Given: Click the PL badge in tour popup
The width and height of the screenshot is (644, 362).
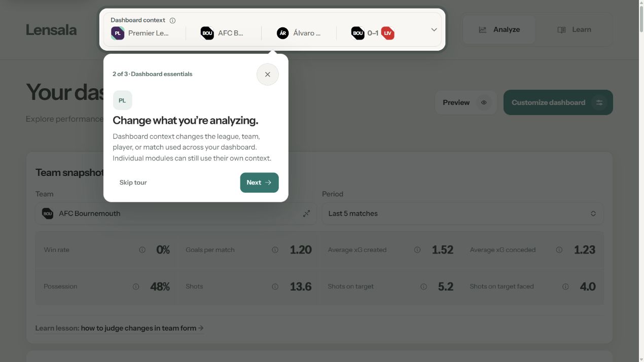Looking at the screenshot, I should (x=122, y=100).
